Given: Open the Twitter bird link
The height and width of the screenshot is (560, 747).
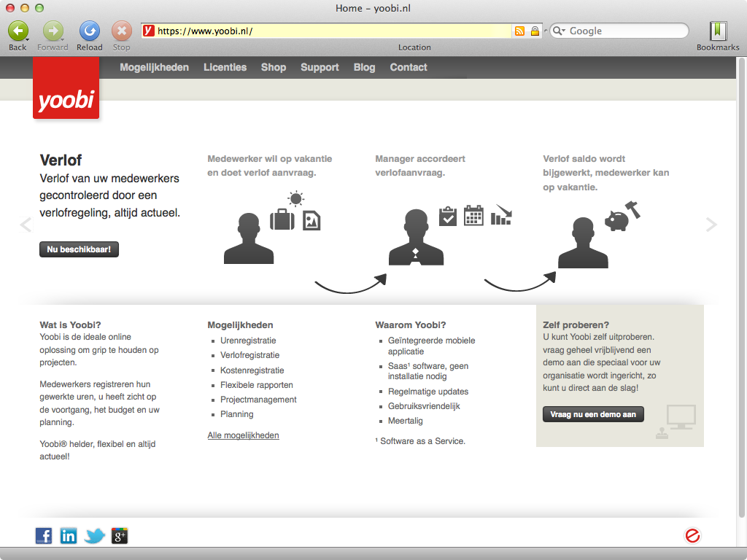Looking at the screenshot, I should point(94,536).
